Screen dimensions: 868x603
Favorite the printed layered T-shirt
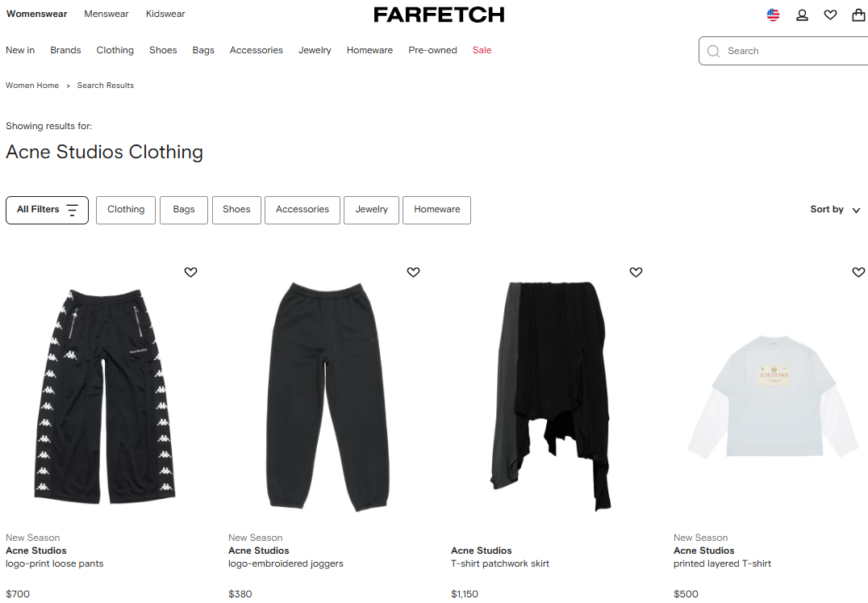tap(858, 272)
